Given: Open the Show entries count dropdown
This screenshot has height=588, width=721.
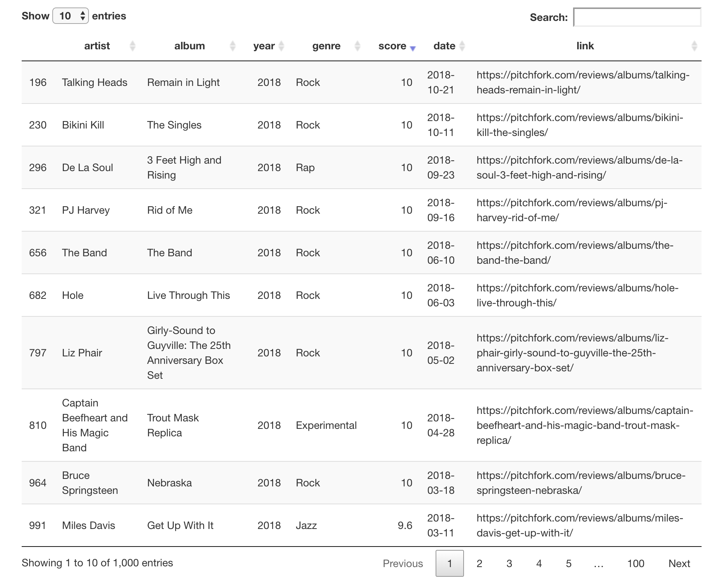Looking at the screenshot, I should [x=70, y=16].
